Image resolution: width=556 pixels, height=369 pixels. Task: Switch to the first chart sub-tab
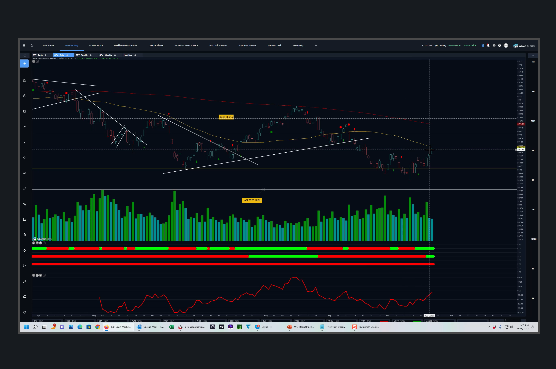coord(40,55)
